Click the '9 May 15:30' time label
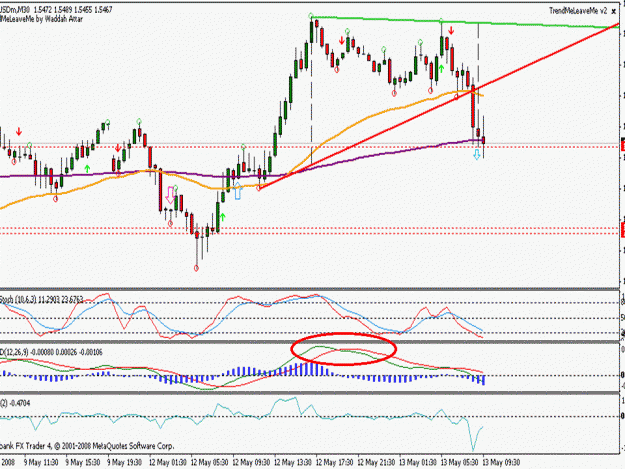The height and width of the screenshot is (469, 625). pyautogui.click(x=83, y=462)
